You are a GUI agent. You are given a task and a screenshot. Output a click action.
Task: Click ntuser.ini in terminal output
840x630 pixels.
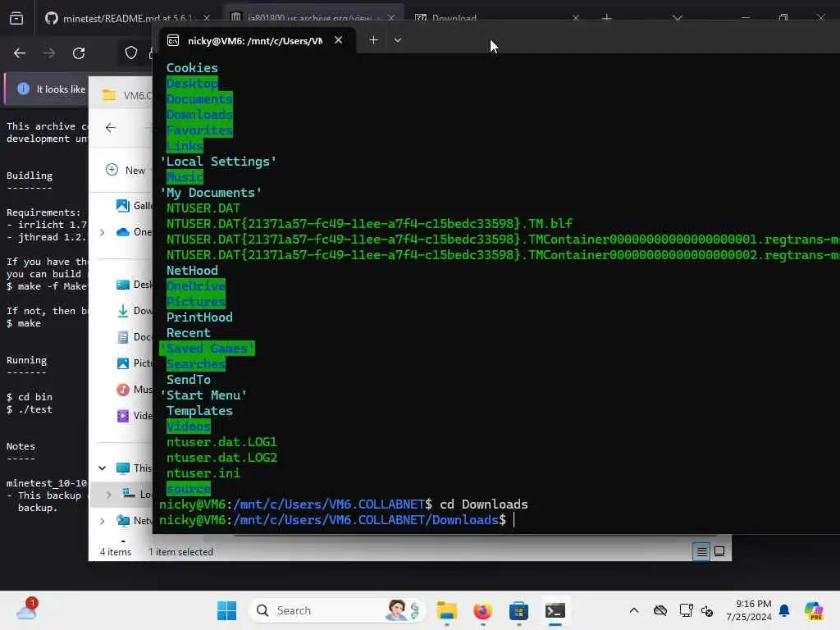point(203,473)
